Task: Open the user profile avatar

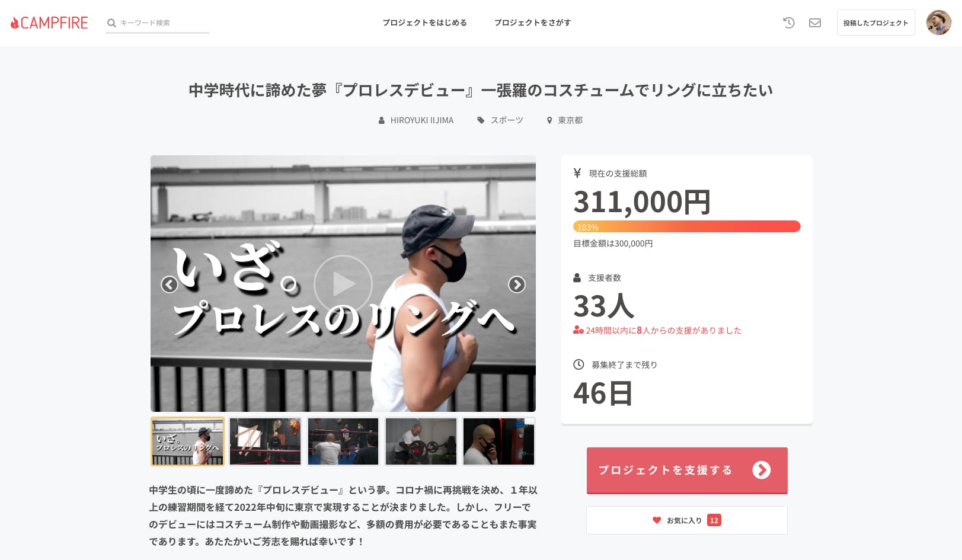Action: (x=938, y=23)
